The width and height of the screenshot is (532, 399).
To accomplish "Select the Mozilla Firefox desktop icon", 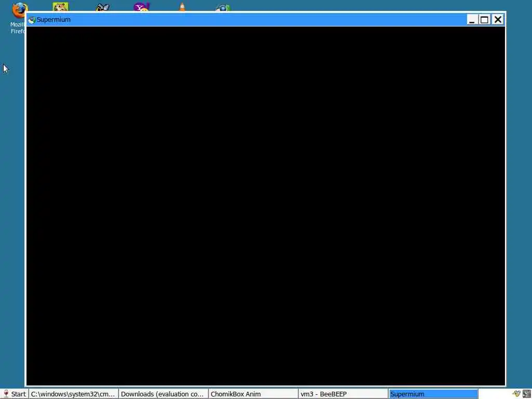I will [x=18, y=18].
